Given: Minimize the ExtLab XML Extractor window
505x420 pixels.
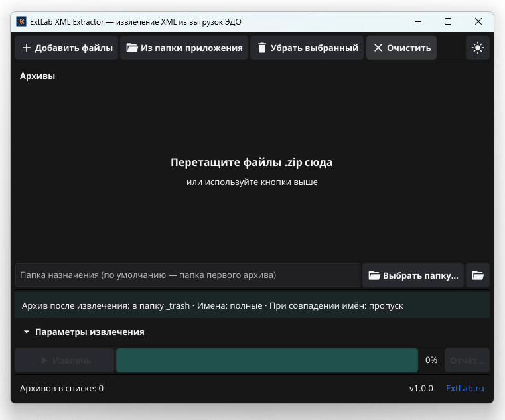Looking at the screenshot, I should (418, 22).
